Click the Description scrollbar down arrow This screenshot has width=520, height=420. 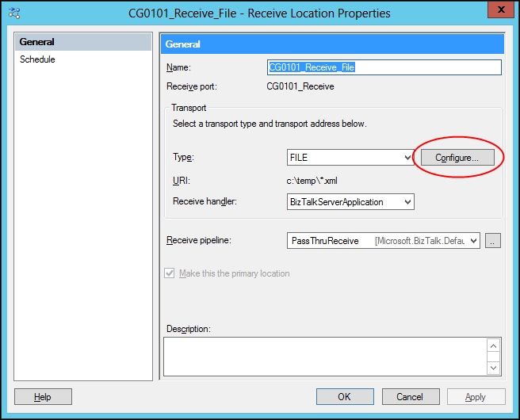494,368
